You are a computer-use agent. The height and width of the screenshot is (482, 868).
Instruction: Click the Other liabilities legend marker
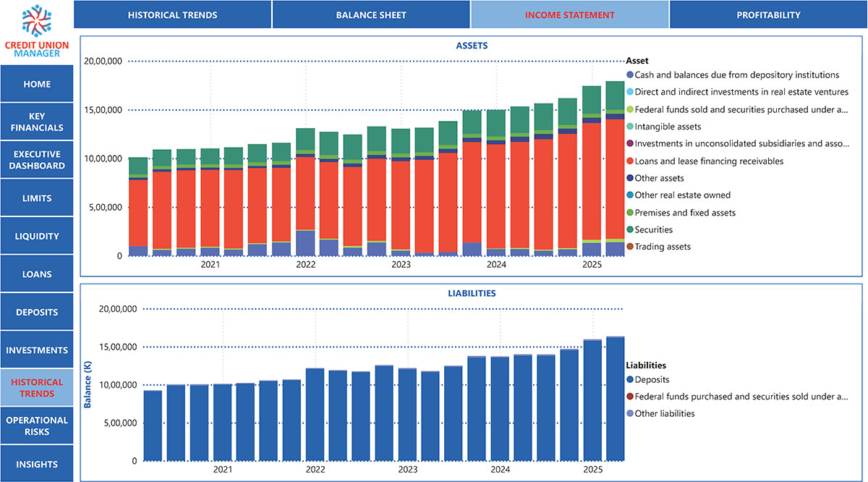630,414
